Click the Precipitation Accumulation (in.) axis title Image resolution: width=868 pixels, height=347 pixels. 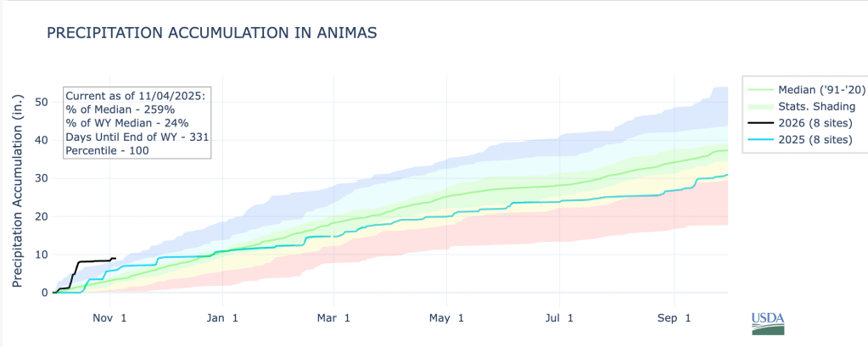tap(17, 191)
